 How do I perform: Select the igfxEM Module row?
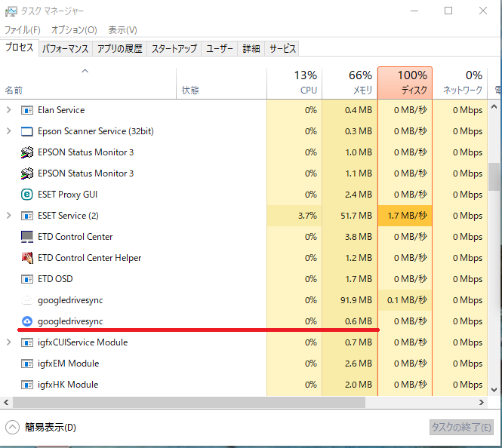(244, 364)
